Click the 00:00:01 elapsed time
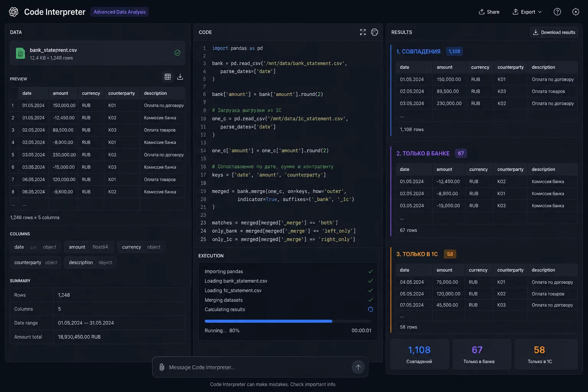588x392 pixels. (x=361, y=330)
